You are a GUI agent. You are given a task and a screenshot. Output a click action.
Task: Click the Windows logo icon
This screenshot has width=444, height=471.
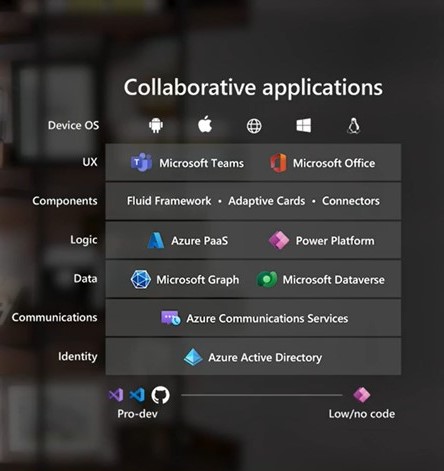(304, 125)
